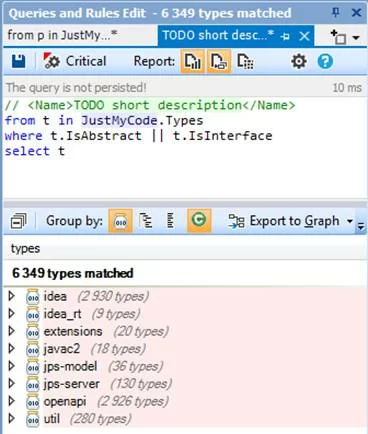Screen dimensions: 368x434
Task: Pin the TODO short desc tab
Action: (x=285, y=36)
